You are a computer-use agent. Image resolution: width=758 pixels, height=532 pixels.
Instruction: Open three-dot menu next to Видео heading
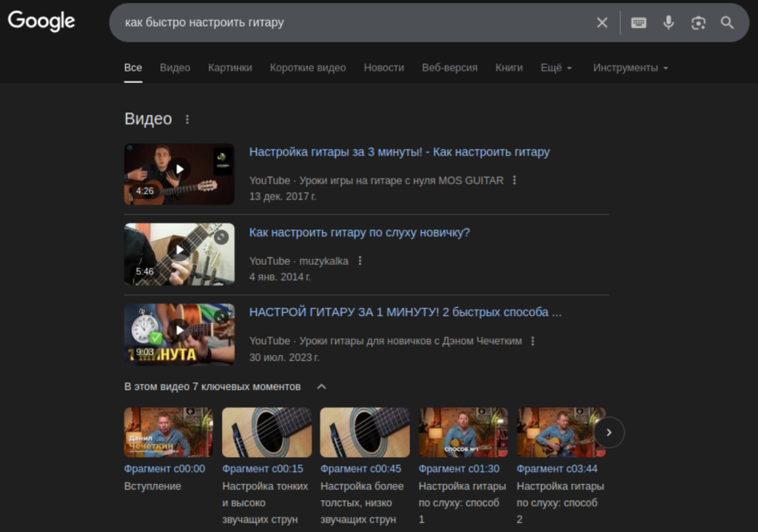point(187,119)
